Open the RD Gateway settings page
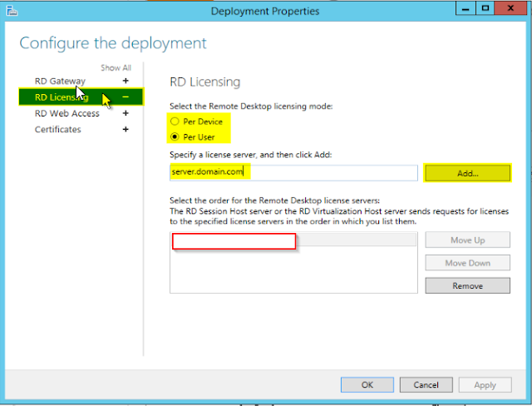 [x=60, y=82]
